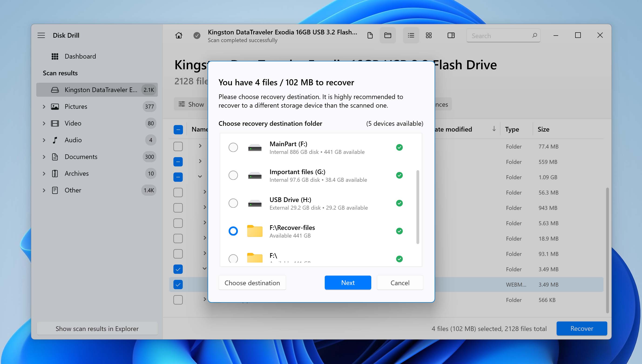Select Important files (G:) destination
This screenshot has width=642, height=364.
[233, 175]
